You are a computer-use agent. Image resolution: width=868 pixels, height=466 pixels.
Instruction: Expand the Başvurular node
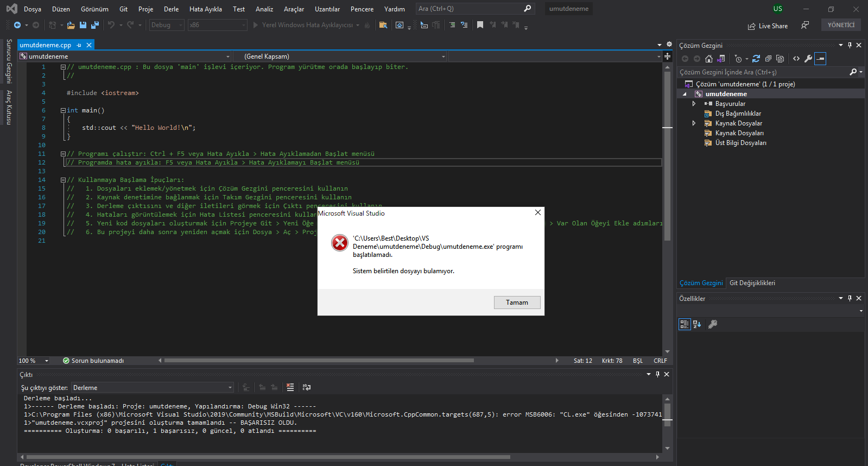click(x=694, y=104)
